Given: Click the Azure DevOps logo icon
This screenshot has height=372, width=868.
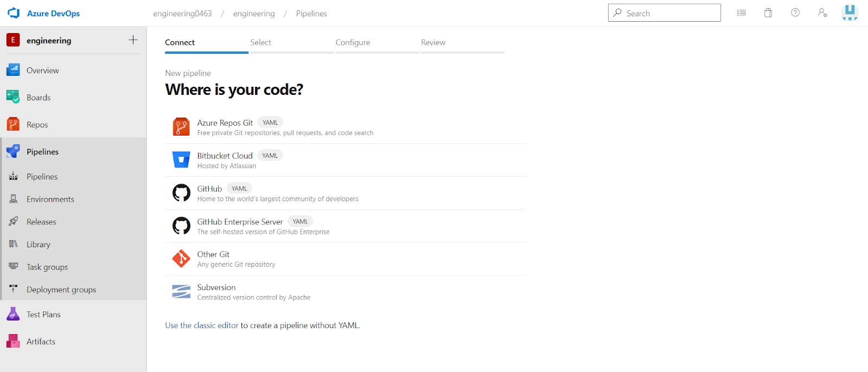Looking at the screenshot, I should click(x=14, y=13).
